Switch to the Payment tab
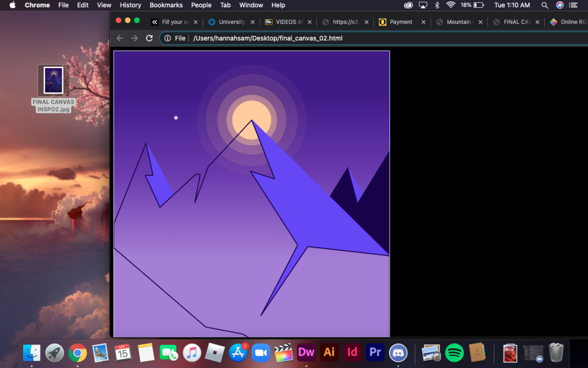 [x=401, y=22]
